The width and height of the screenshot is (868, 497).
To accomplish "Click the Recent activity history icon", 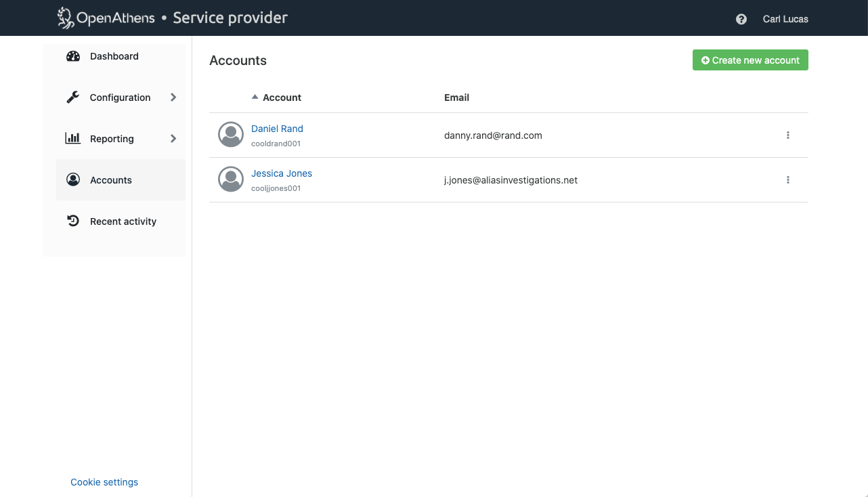I will click(x=73, y=221).
